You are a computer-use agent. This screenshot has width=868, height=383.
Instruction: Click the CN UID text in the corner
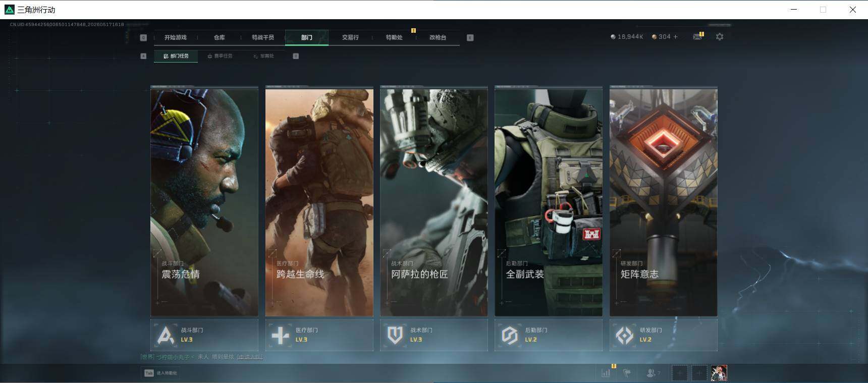coord(67,24)
